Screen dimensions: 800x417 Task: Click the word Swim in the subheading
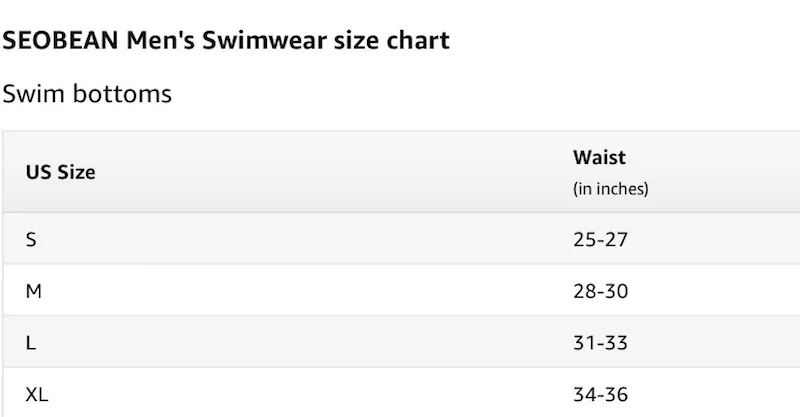tap(31, 94)
